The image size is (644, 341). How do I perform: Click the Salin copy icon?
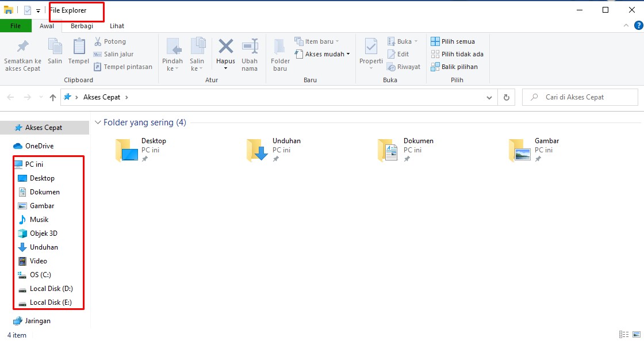(55, 46)
